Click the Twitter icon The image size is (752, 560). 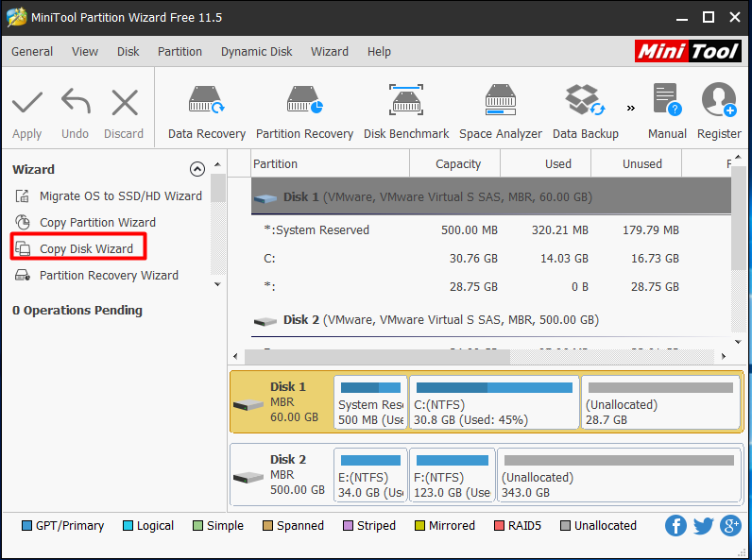[x=703, y=526]
